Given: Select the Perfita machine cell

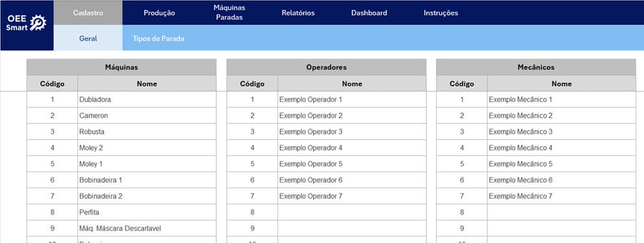Looking at the screenshot, I should (147, 212).
